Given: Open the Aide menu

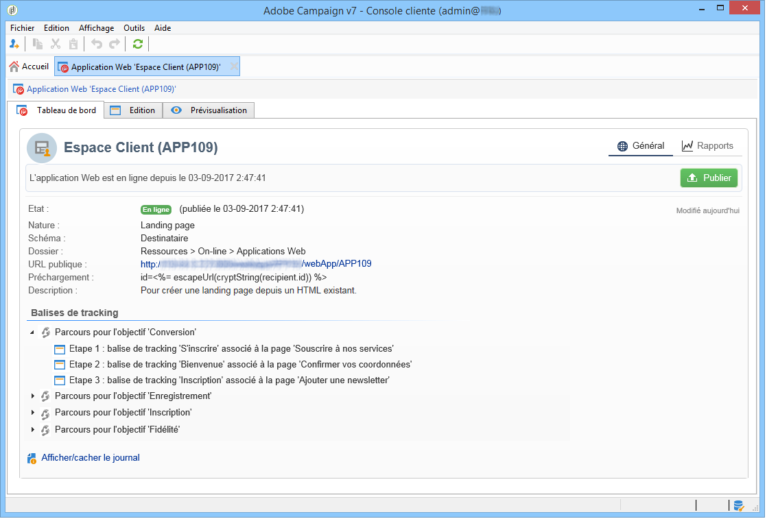Looking at the screenshot, I should (163, 28).
